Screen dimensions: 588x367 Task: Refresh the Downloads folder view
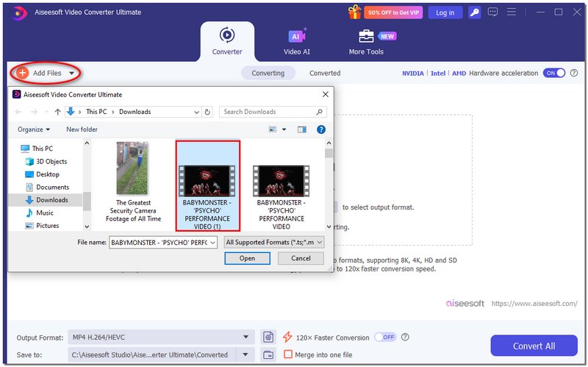point(208,112)
